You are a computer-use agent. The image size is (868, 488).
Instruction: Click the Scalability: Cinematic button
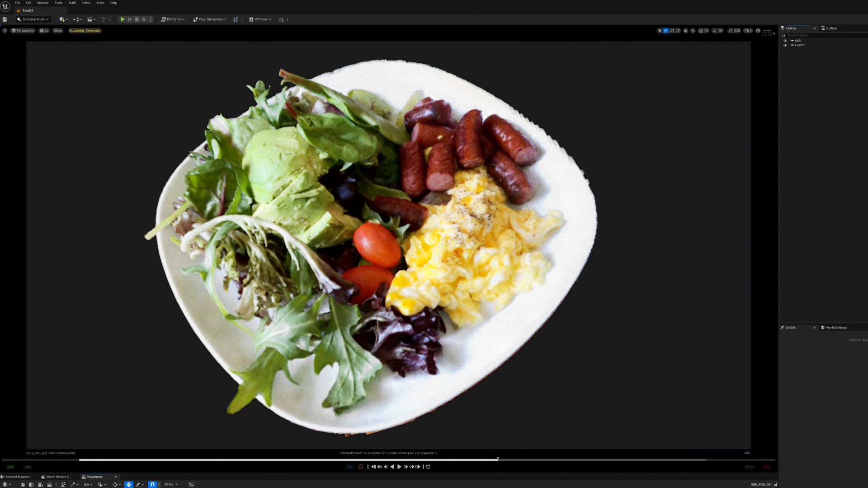(85, 31)
